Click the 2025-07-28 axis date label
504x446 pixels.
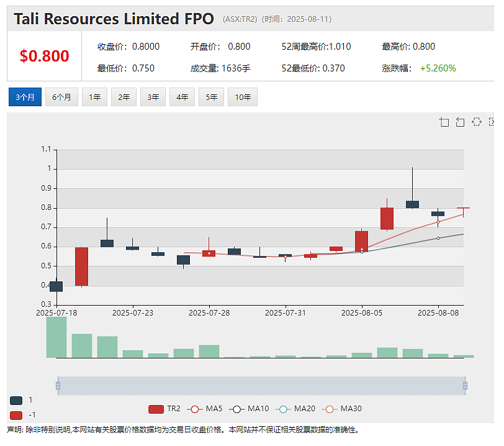click(209, 313)
